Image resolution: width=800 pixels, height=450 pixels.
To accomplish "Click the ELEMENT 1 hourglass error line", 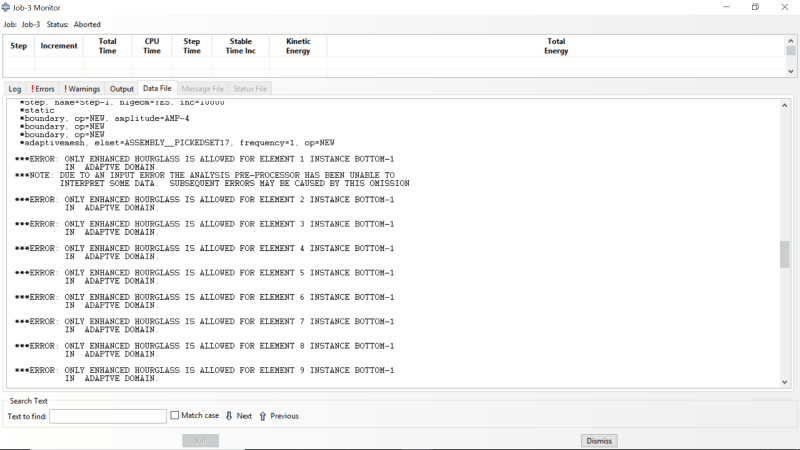I will click(205, 159).
